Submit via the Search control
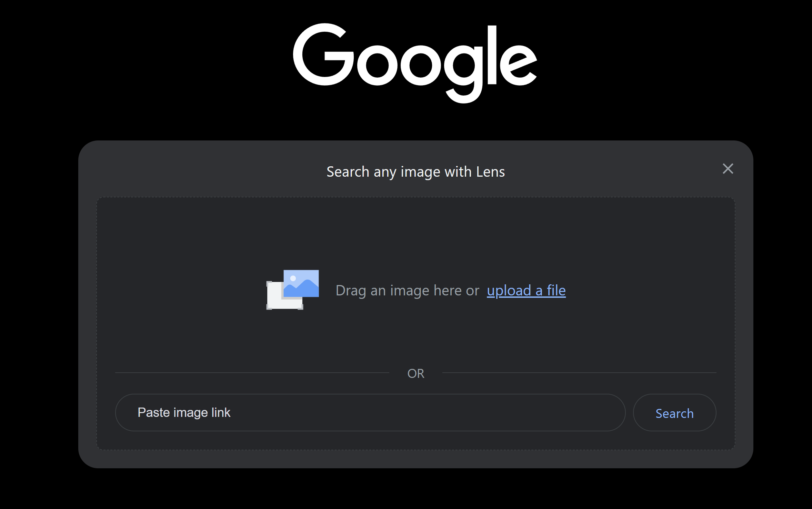Screen dimensions: 812x509 pos(674,413)
